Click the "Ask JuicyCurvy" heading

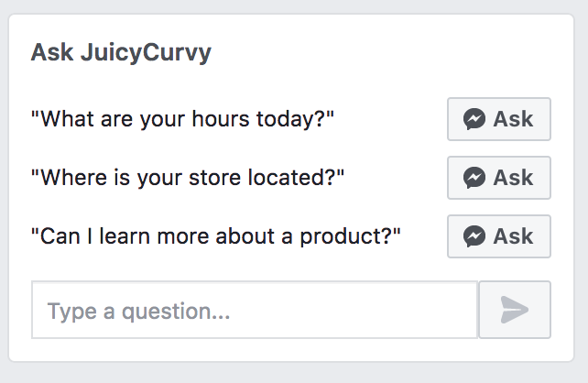point(121,52)
